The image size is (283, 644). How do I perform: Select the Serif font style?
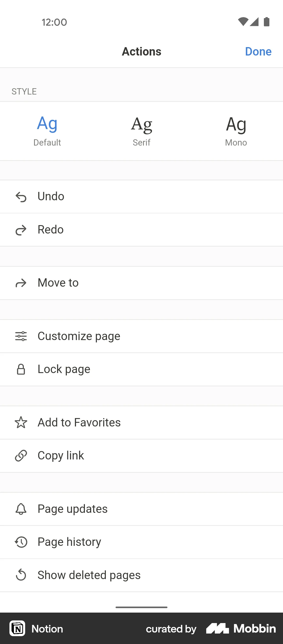click(141, 130)
